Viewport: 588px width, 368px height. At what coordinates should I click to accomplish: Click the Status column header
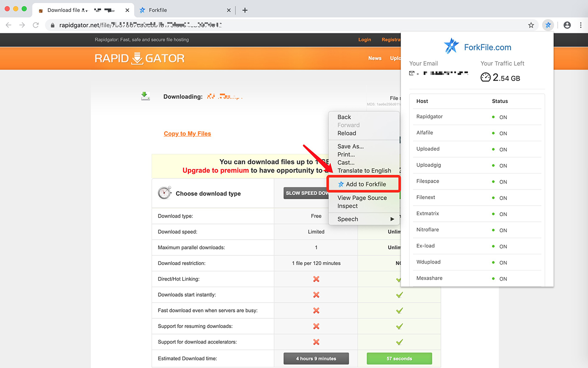(500, 101)
